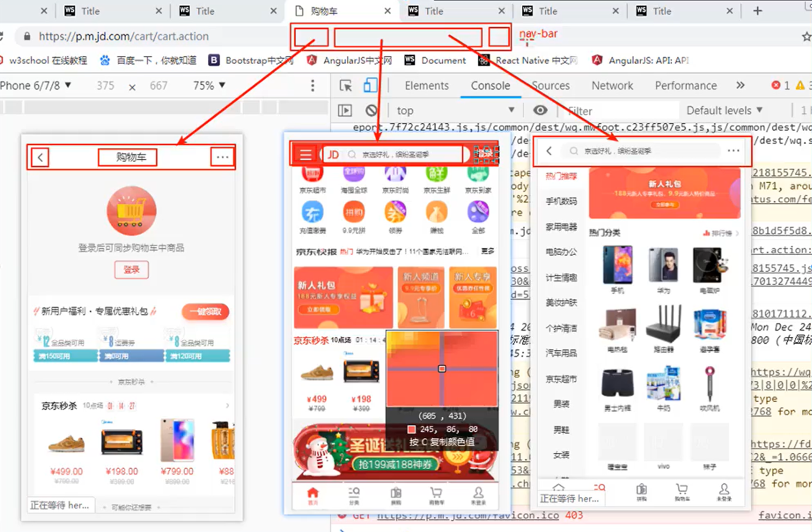Click the console Filter input field
This screenshot has width=812, height=532.
coord(620,111)
